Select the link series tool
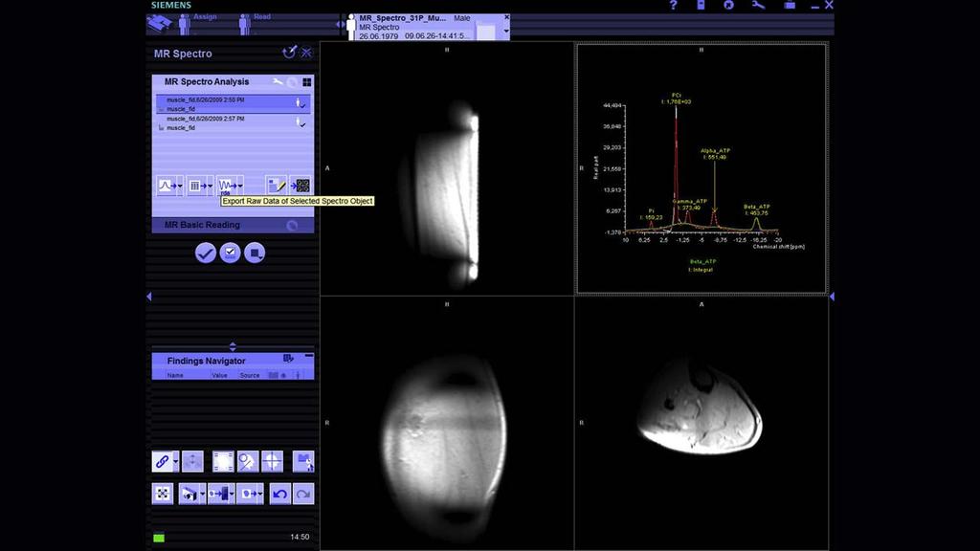Screen dimensions: 980x551 (163, 461)
